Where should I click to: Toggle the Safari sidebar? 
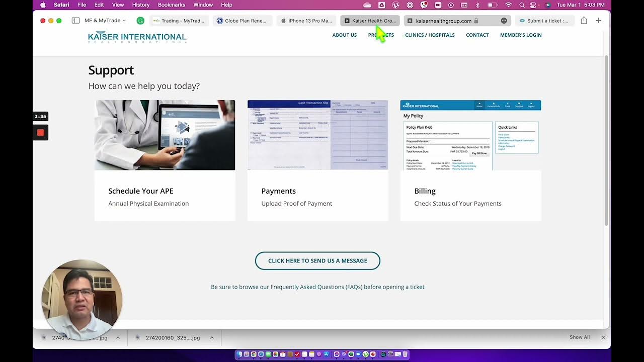(75, 21)
